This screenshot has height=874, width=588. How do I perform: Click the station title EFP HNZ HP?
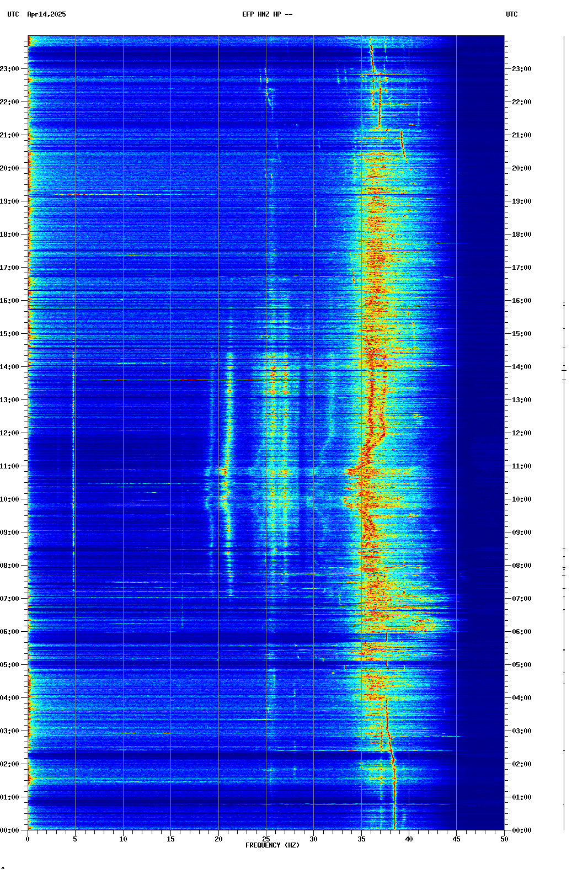click(267, 14)
